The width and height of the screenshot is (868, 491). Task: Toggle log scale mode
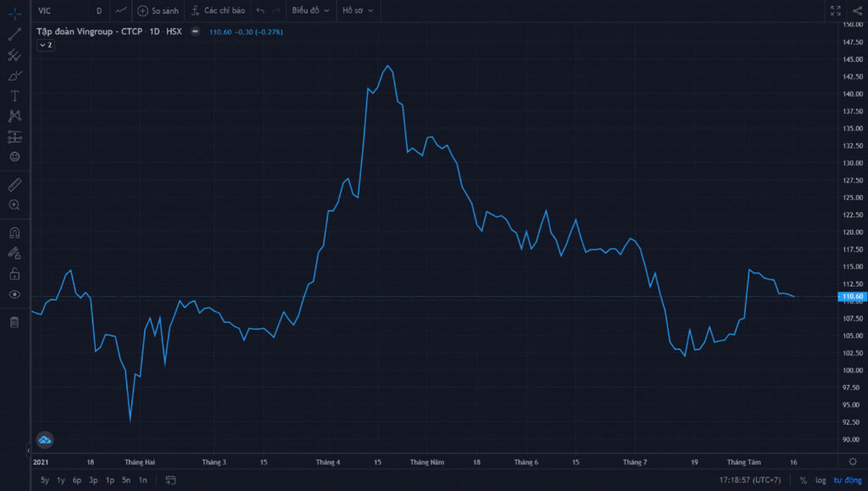pos(821,480)
